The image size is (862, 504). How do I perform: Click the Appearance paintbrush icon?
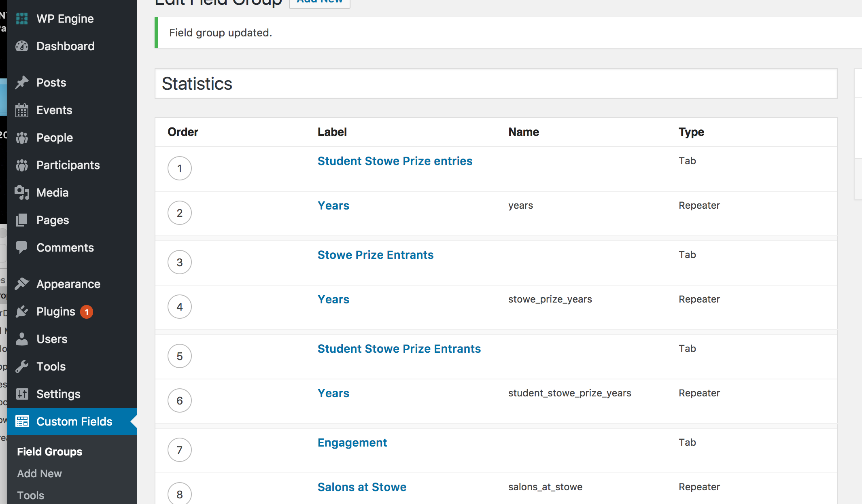coord(22,284)
